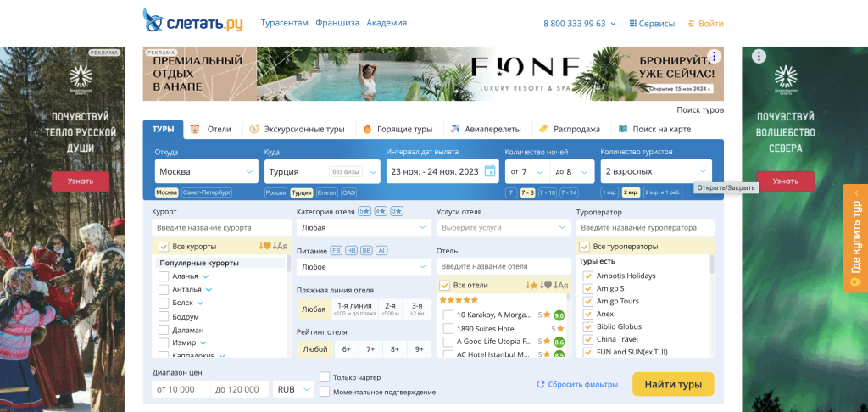Viewport: 868px width, 412px height.
Task: Click the Введите название курорта field
Action: click(x=221, y=227)
